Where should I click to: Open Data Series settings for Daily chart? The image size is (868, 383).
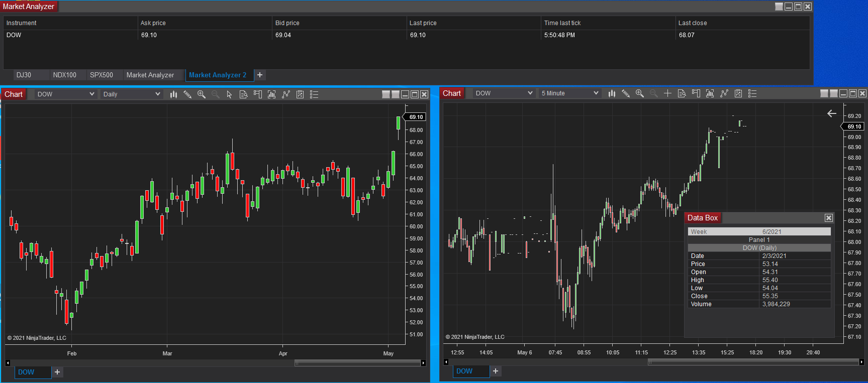pos(272,94)
